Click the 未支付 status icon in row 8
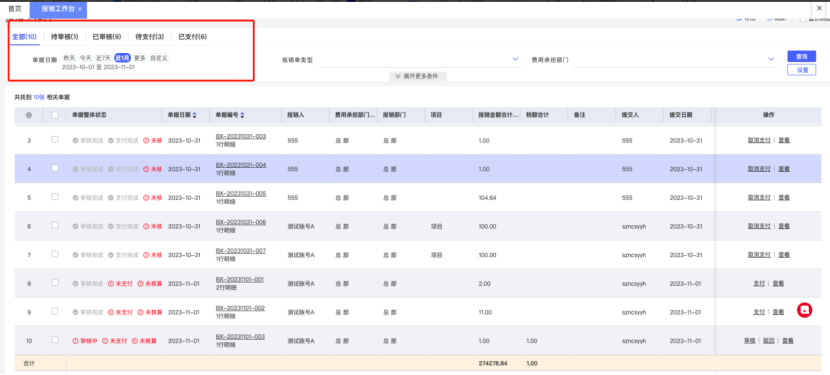This screenshot has width=830, height=375. click(111, 284)
